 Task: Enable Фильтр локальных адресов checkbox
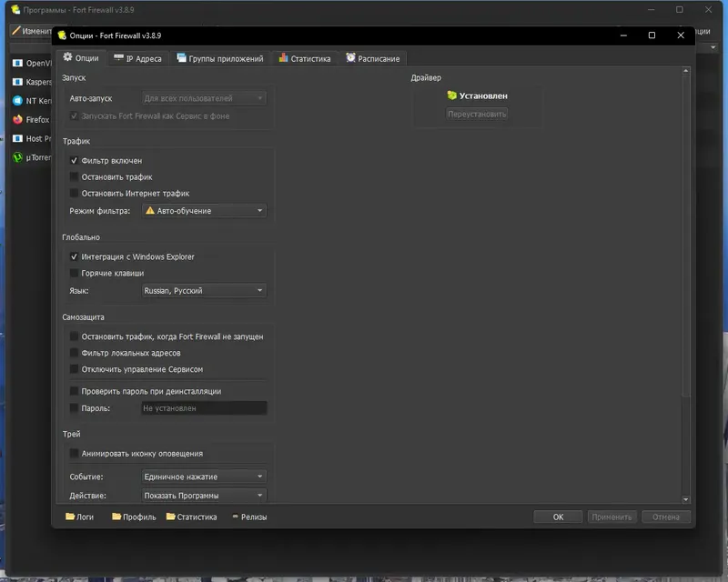coord(74,352)
